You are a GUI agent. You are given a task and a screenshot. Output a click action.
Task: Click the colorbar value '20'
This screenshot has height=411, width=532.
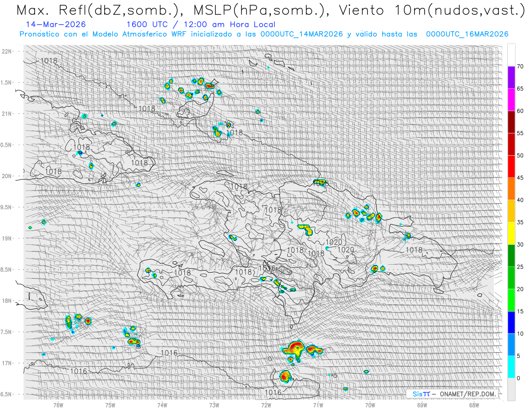(520, 289)
